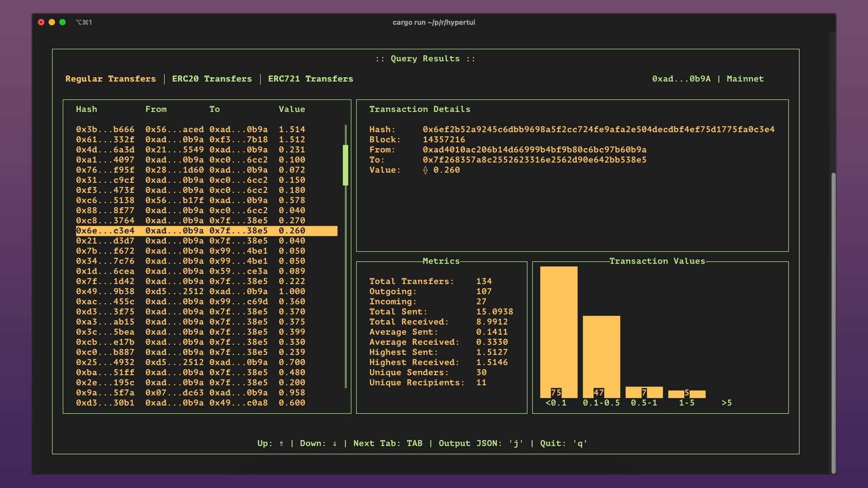Viewport: 868px width, 488px height.
Task: Click the green zoom window button
Action: pos(62,22)
